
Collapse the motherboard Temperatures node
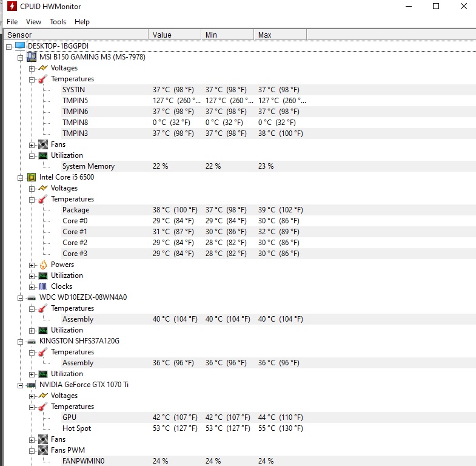[x=32, y=79]
